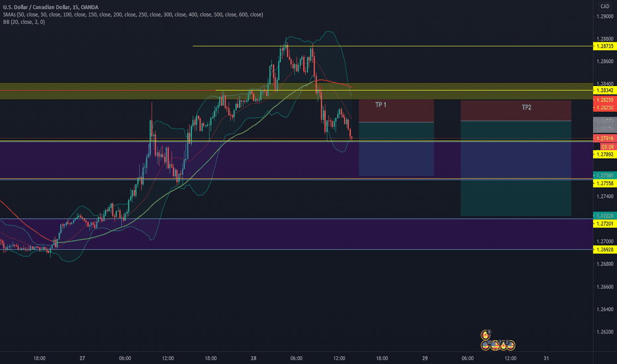The height and width of the screenshot is (364, 617).
Task: Click the US event icon with badge 10
Action: [485, 345]
